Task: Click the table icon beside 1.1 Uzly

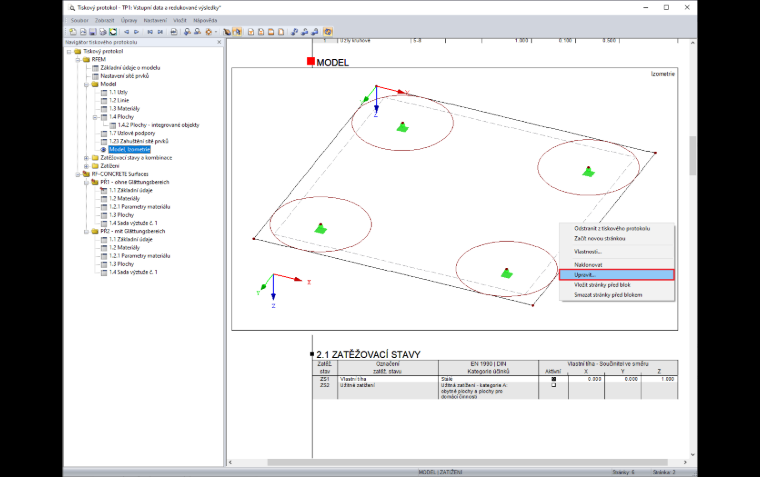Action: coord(104,92)
